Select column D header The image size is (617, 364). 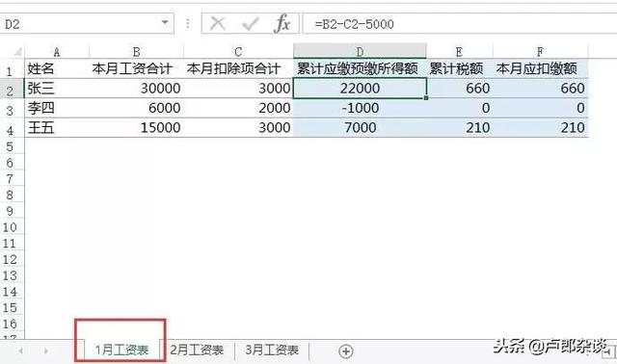point(360,51)
